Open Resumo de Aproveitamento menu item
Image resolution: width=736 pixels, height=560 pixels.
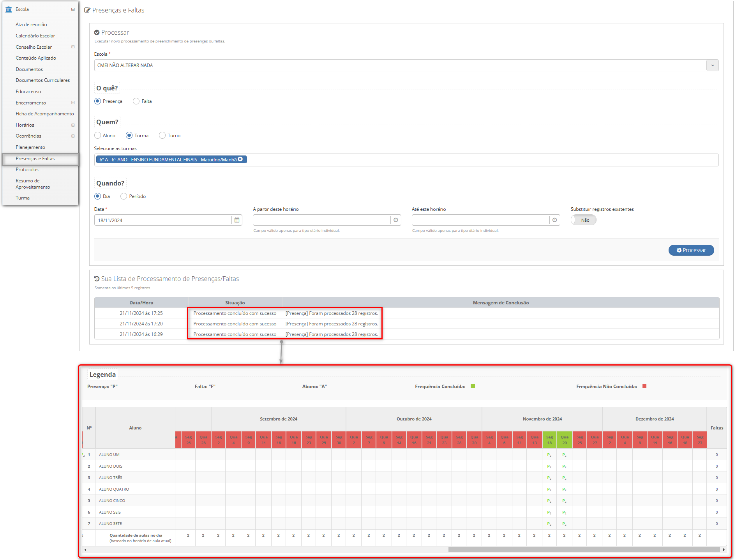33,184
